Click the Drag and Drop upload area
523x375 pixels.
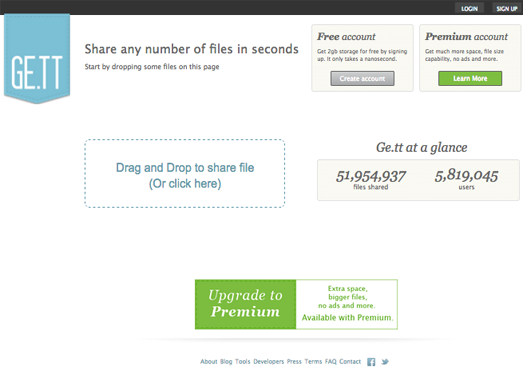point(185,173)
